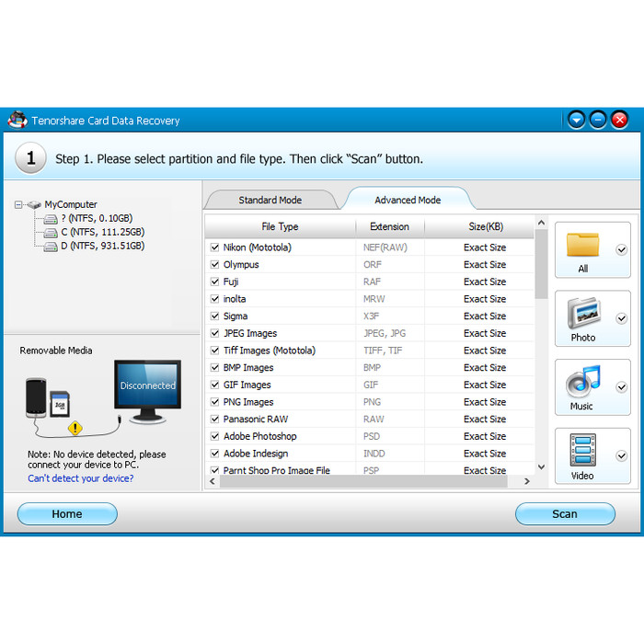Viewport: 644px width, 644px height.
Task: Collapse the MyComputer tree node
Action: point(18,204)
